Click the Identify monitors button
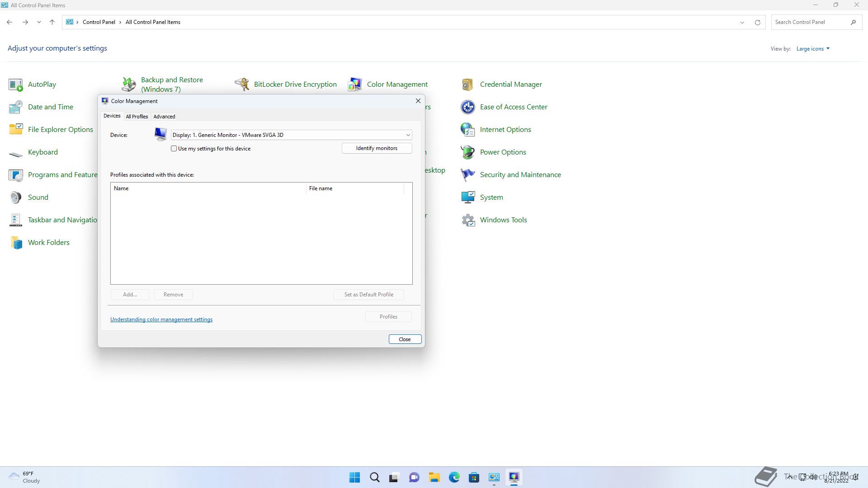This screenshot has width=868, height=488. coord(377,148)
